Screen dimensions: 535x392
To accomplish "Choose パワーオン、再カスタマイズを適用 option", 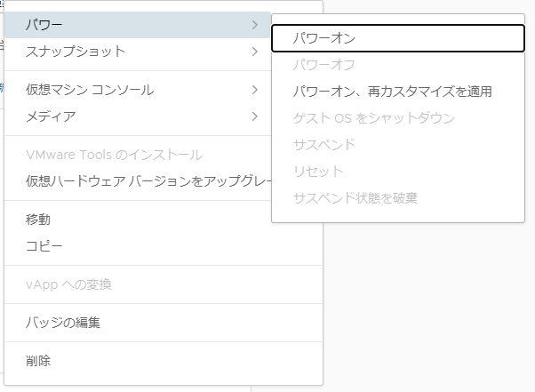I will coord(392,92).
